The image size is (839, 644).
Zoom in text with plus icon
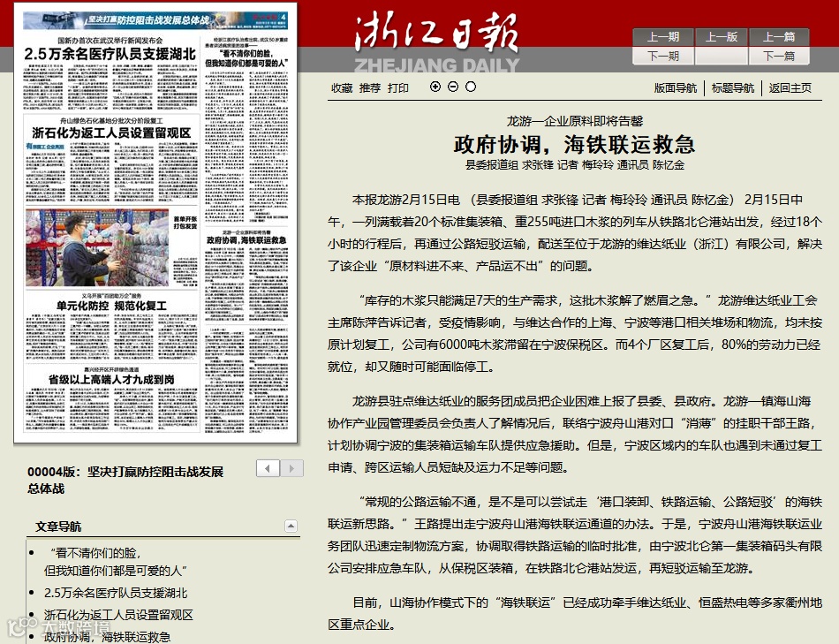435,87
